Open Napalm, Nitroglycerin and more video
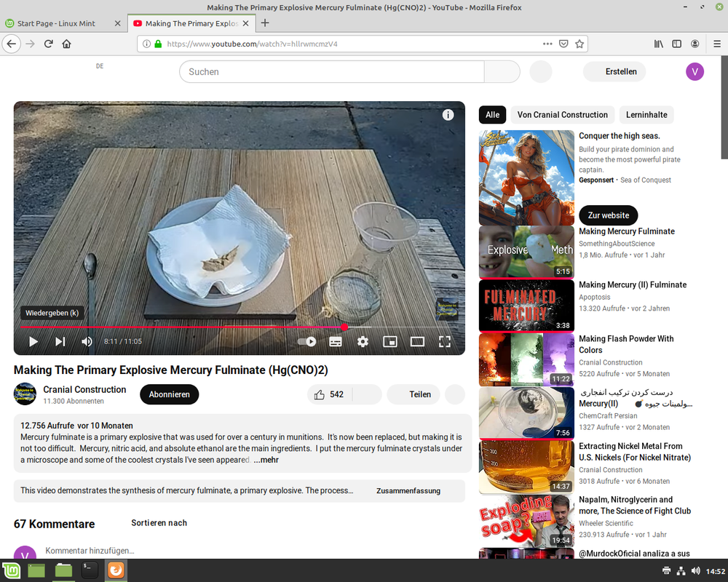This screenshot has height=582, width=728. 635,506
